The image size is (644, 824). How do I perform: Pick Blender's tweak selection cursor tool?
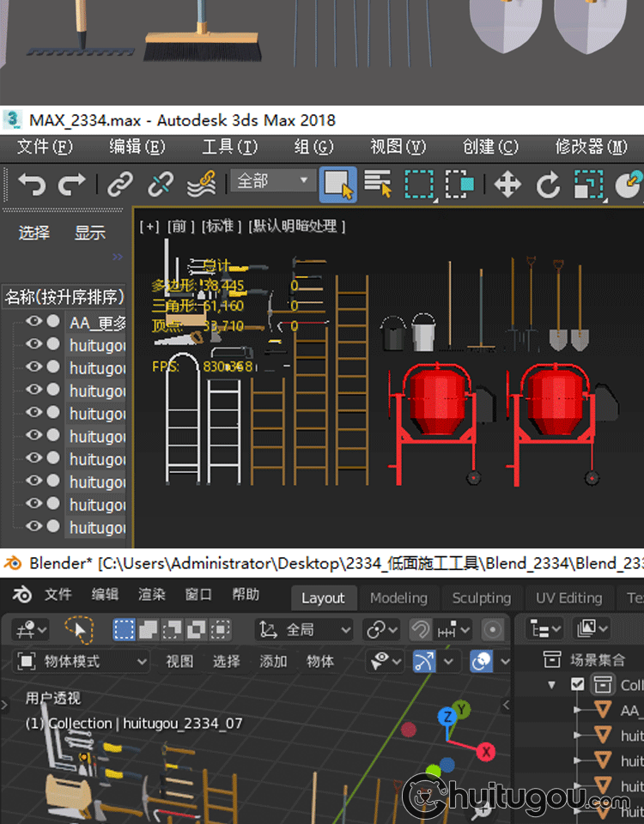(x=79, y=630)
